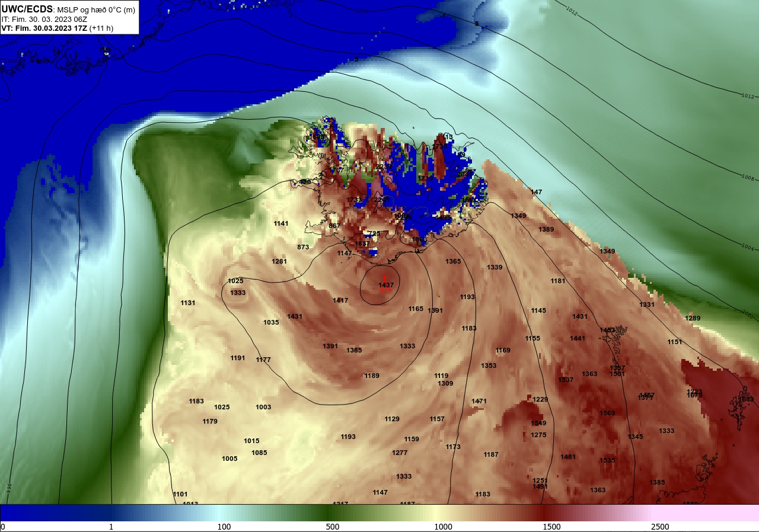Click the 1309 height value
759x532 pixels.
[445, 383]
